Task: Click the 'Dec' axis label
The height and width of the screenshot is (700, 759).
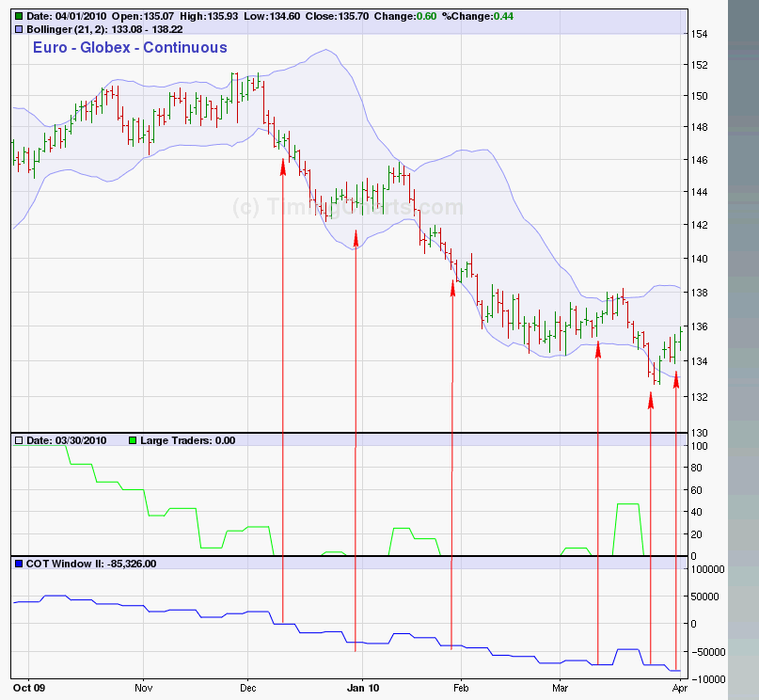Action: tap(248, 688)
